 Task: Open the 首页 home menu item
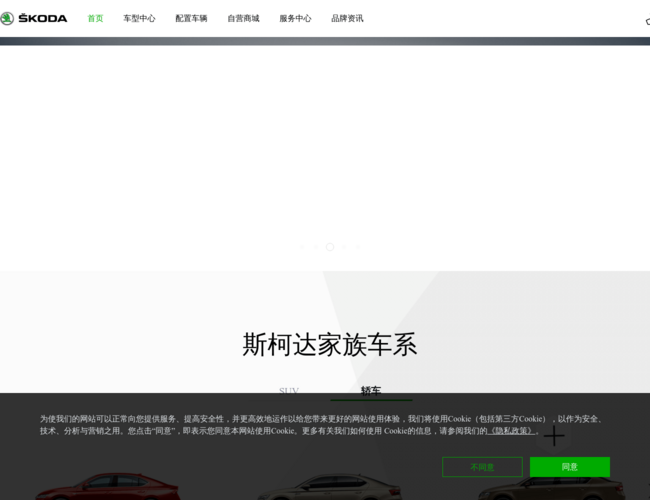[95, 18]
